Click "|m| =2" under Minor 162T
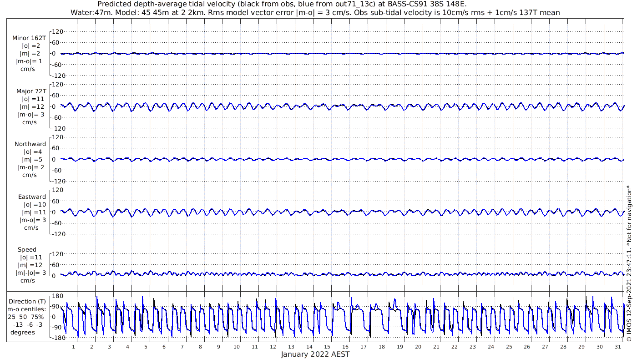 point(31,54)
